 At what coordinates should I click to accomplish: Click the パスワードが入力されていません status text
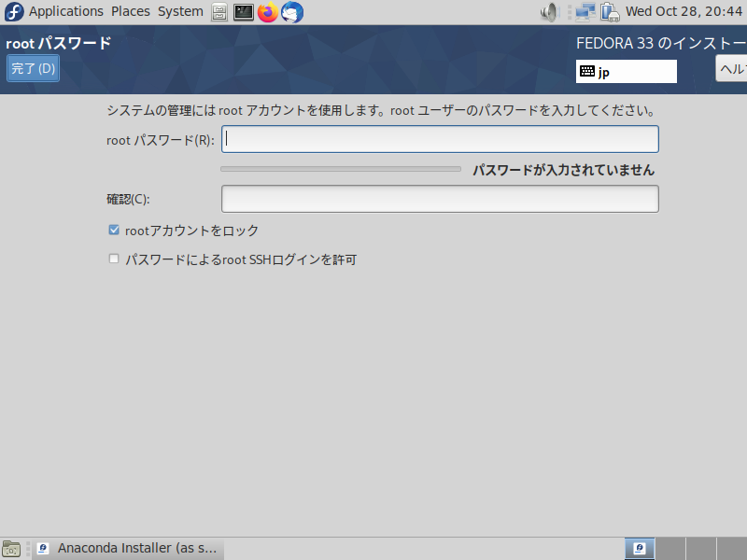coord(564,170)
